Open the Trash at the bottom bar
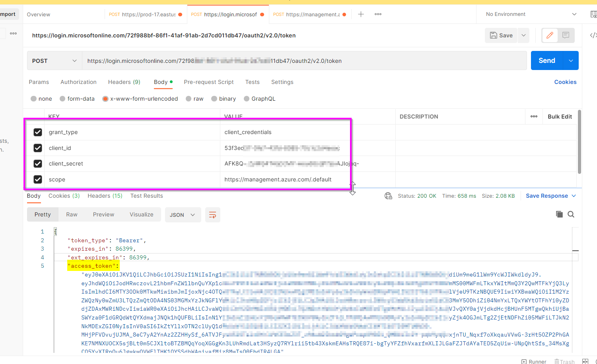 (x=565, y=361)
